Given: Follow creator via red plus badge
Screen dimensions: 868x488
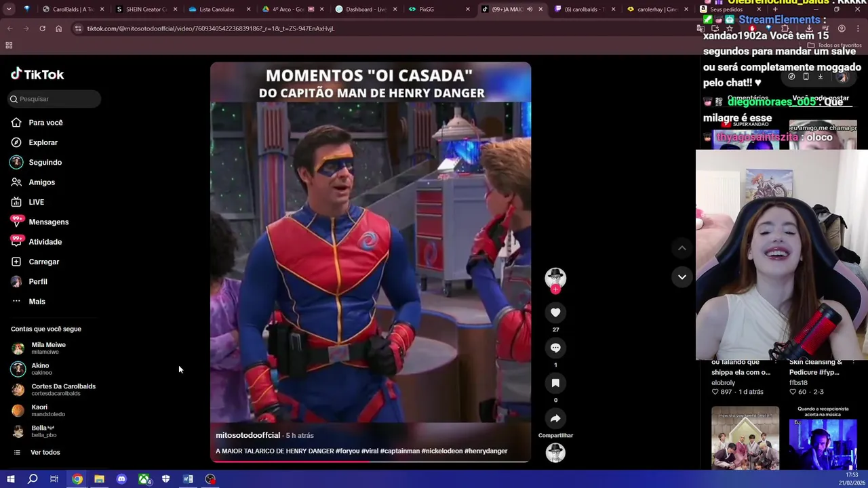Looking at the screenshot, I should [555, 289].
